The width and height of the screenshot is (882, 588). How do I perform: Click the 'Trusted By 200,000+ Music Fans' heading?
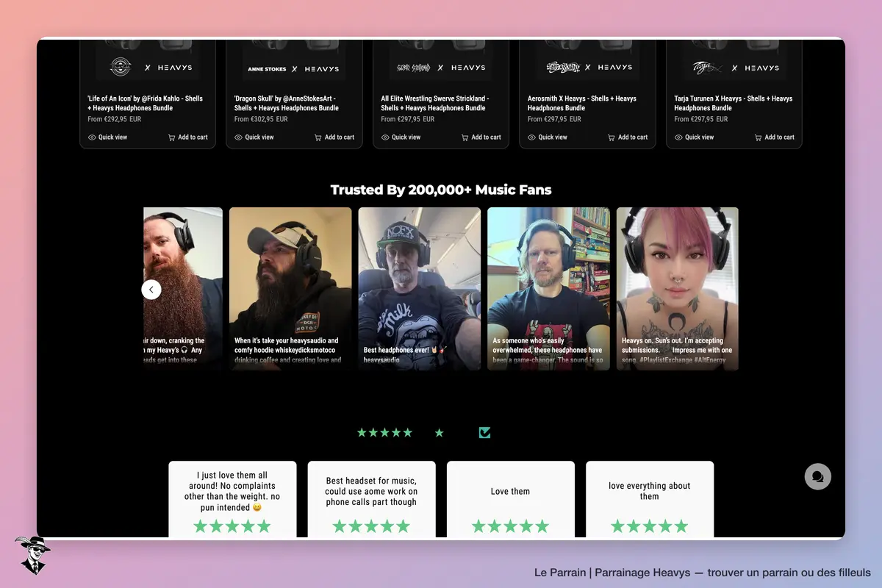coord(441,190)
